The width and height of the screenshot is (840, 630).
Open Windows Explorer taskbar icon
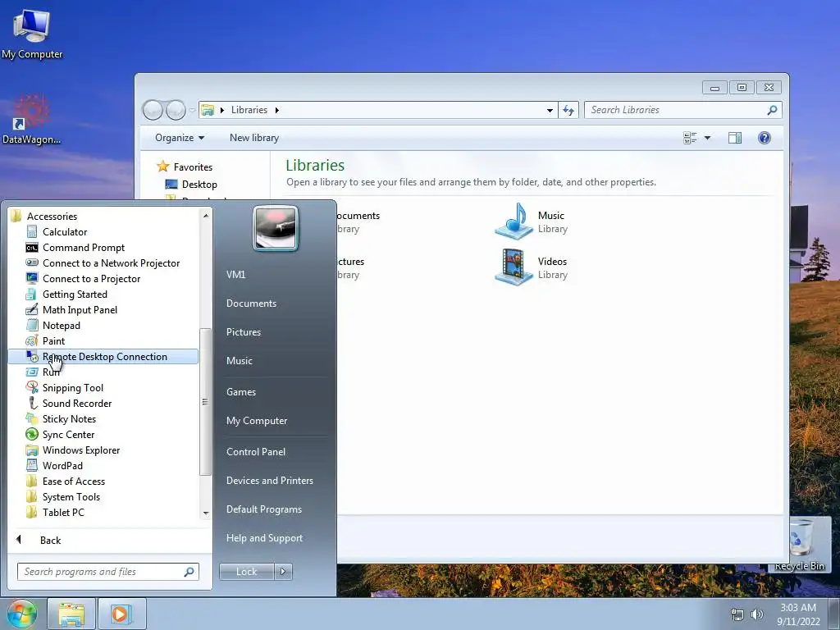[71, 614]
